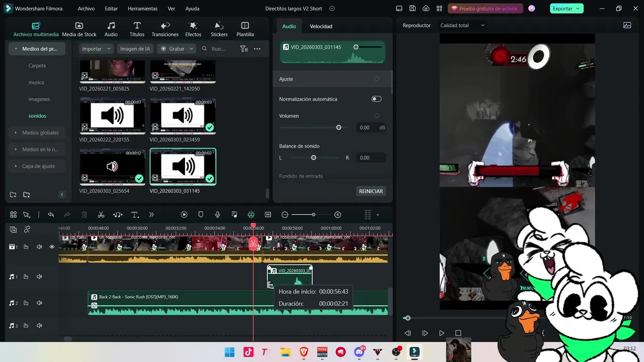Hide video track 1 with the eye icon
The height and width of the screenshot is (362, 644).
pyautogui.click(x=52, y=247)
